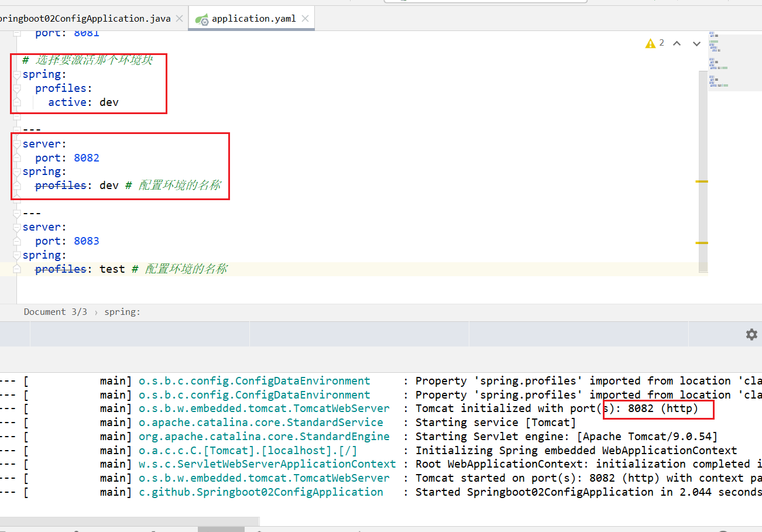Close the Springboot02ConfigApplication.java tab
762x532 pixels.
click(180, 19)
